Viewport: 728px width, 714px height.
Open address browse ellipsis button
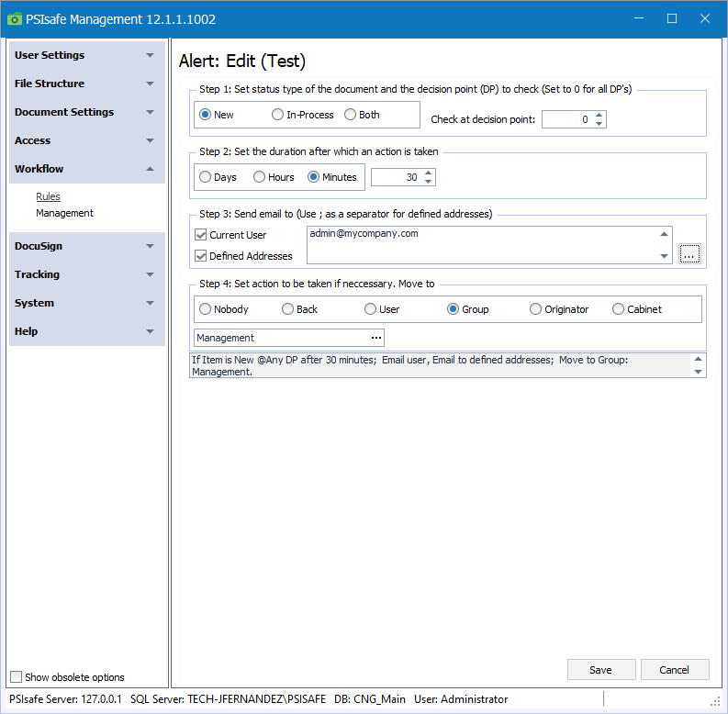[689, 254]
